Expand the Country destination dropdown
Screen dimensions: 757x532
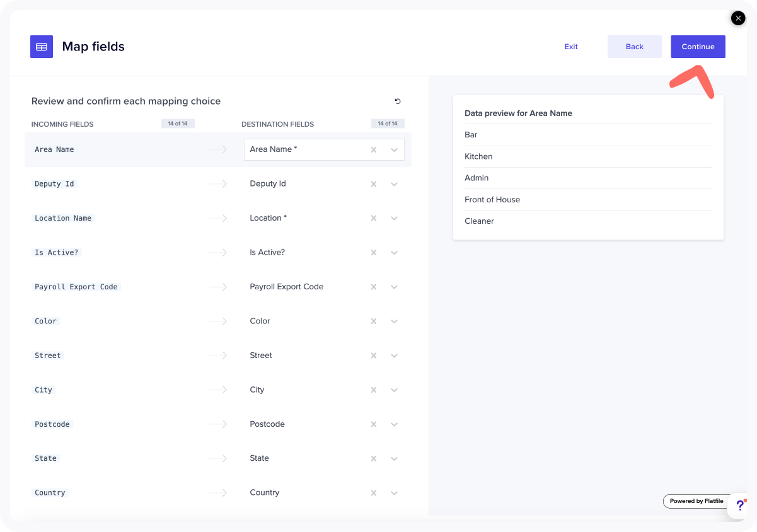tap(395, 493)
